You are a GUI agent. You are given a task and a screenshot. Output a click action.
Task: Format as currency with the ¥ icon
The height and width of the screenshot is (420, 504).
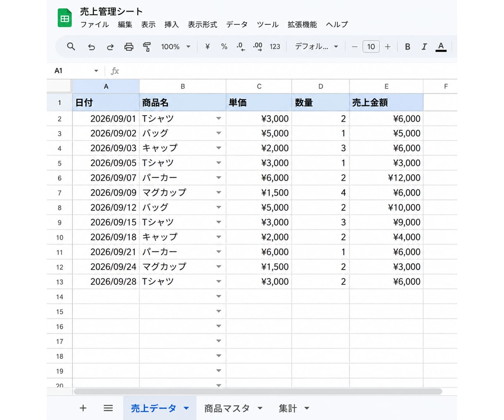click(x=207, y=47)
